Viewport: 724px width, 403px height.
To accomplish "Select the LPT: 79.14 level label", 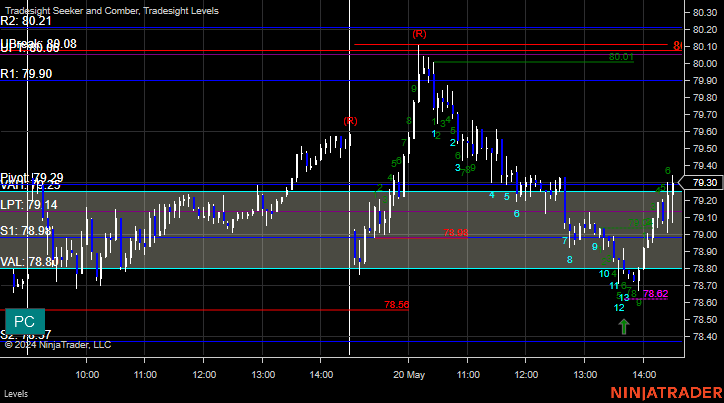I will tap(29, 205).
